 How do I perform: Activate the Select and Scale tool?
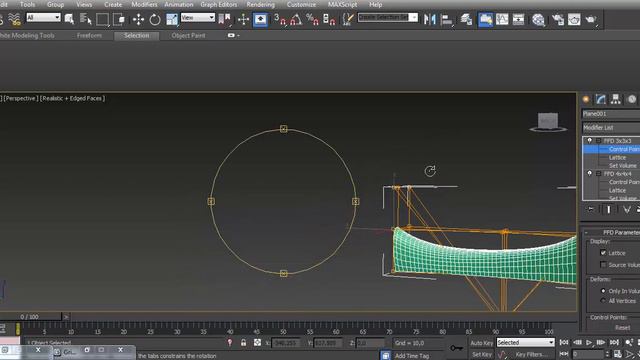(172, 19)
